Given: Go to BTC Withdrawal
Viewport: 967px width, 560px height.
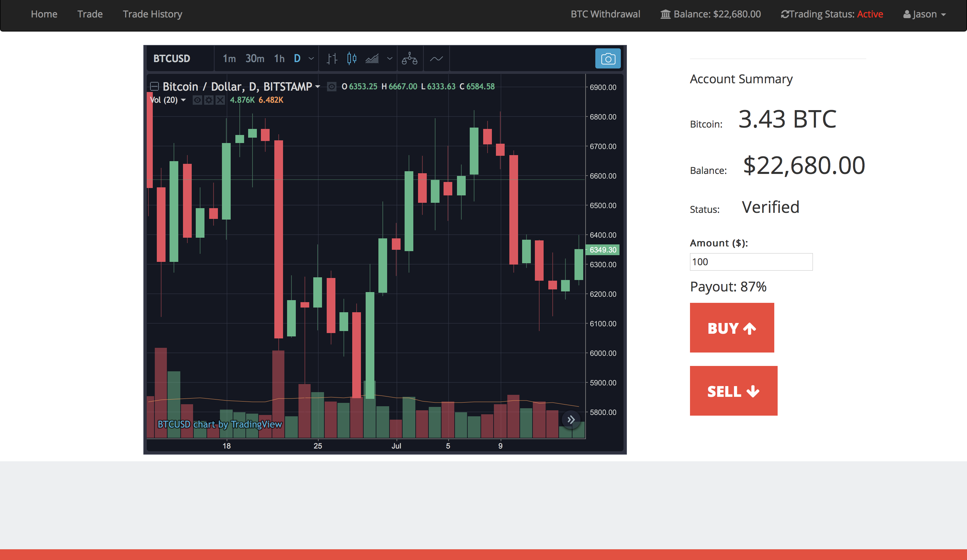Looking at the screenshot, I should 605,14.
